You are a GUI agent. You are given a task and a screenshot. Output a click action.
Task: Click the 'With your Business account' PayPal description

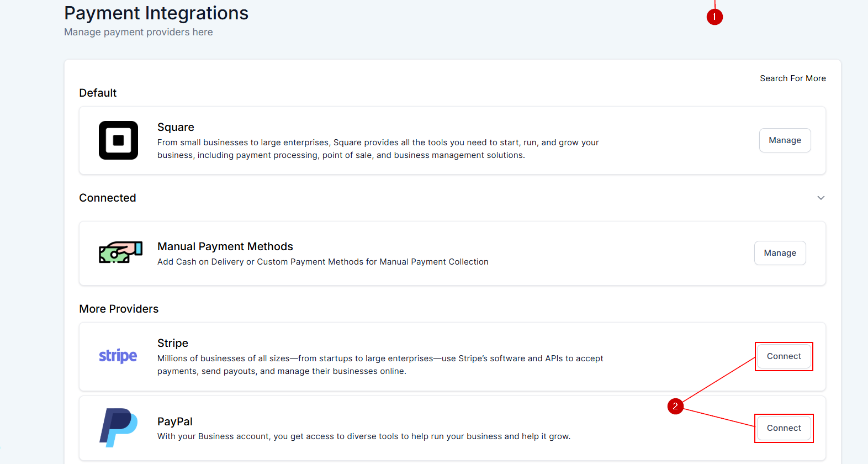pyautogui.click(x=364, y=436)
